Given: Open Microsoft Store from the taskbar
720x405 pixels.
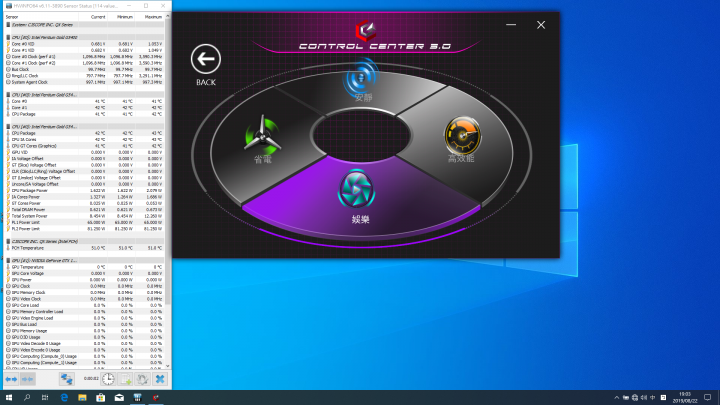Looking at the screenshot, I should [101, 398].
